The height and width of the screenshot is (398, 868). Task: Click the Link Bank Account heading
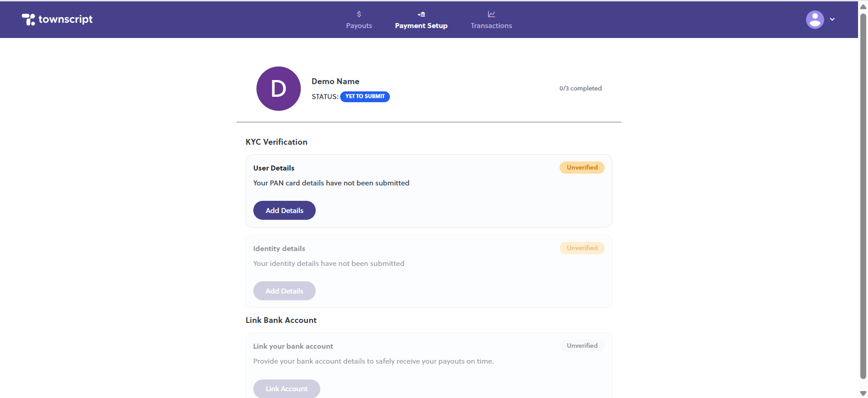point(281,320)
